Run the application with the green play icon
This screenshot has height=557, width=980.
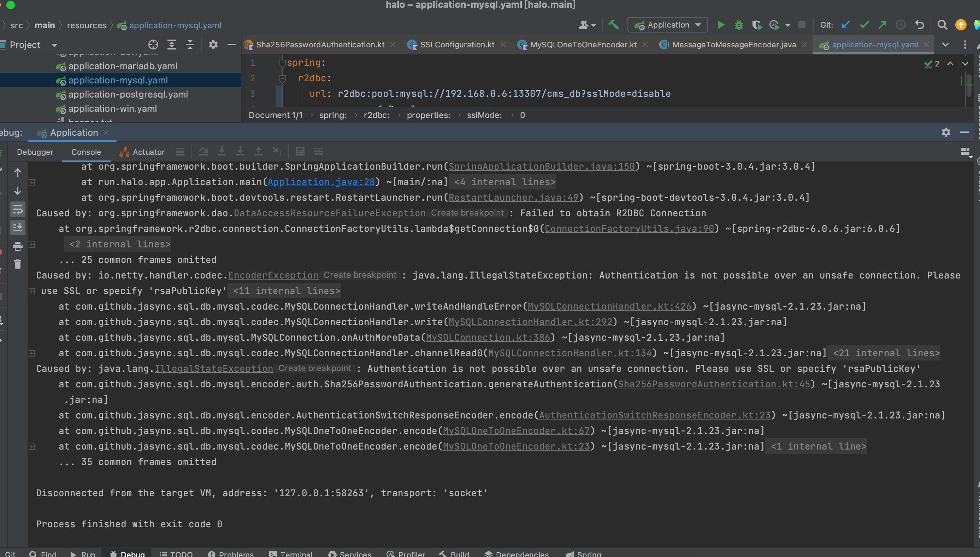(x=720, y=24)
